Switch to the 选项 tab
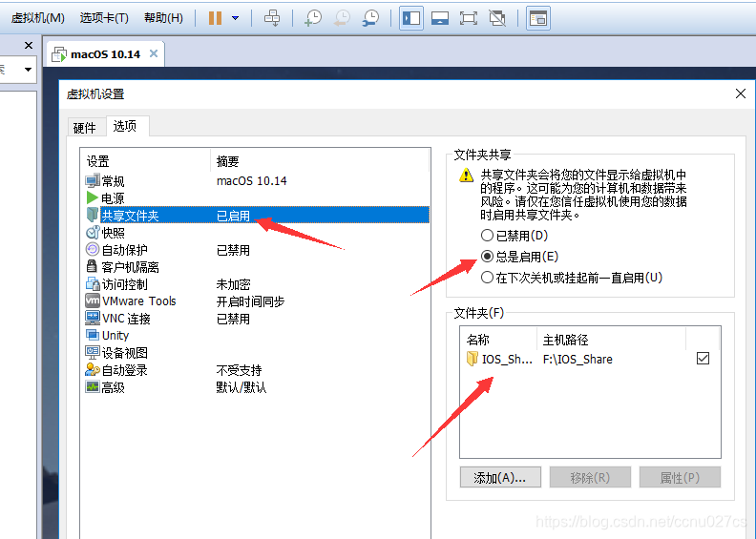 click(125, 126)
